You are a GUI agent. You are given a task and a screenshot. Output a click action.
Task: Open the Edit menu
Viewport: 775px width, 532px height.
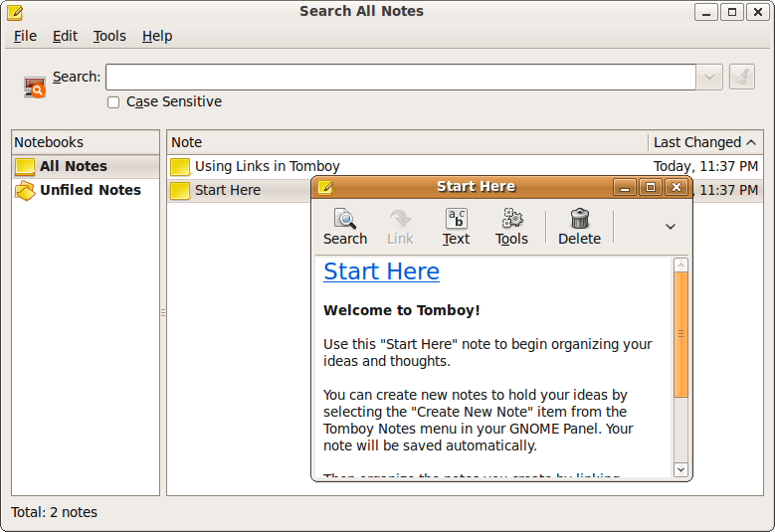(65, 36)
